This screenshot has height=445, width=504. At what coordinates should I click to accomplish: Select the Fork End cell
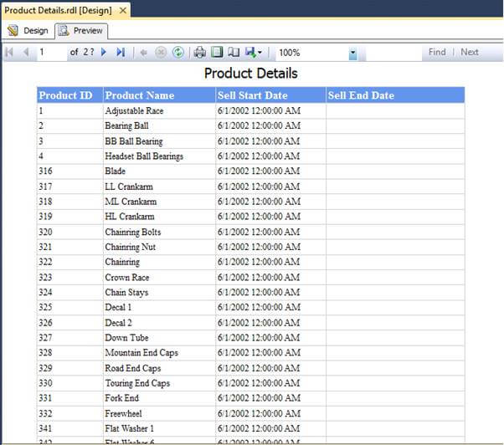point(159,398)
